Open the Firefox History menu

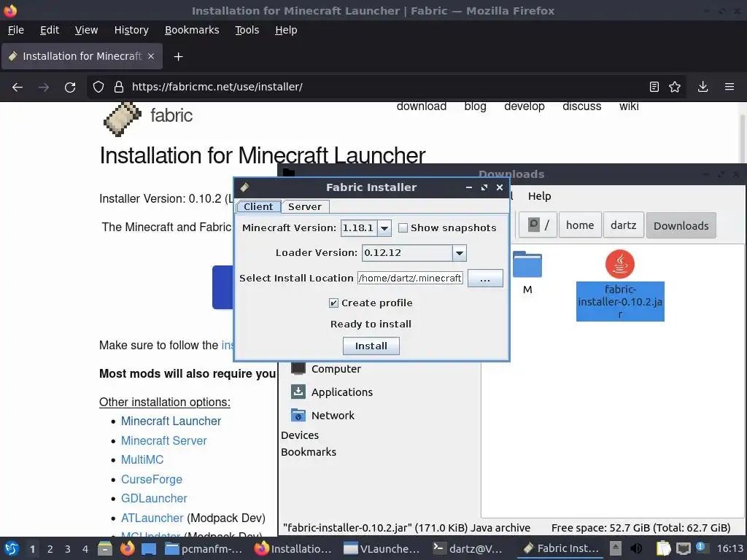(131, 30)
